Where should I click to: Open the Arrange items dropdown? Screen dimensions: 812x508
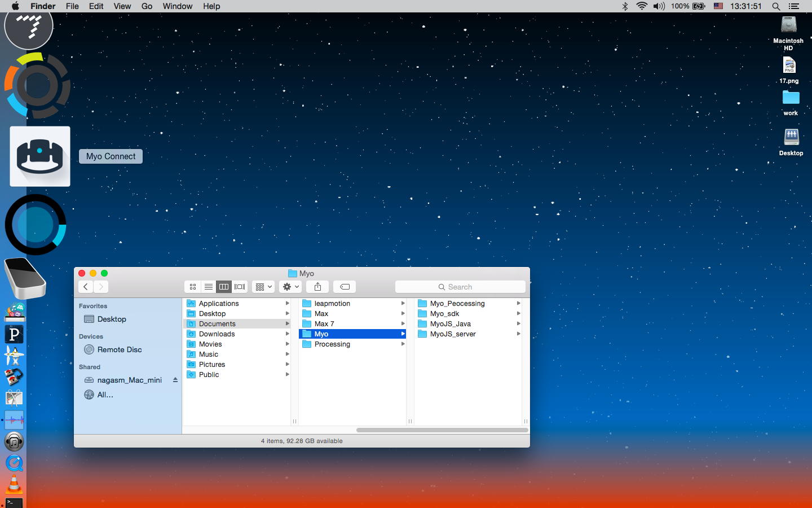point(263,287)
